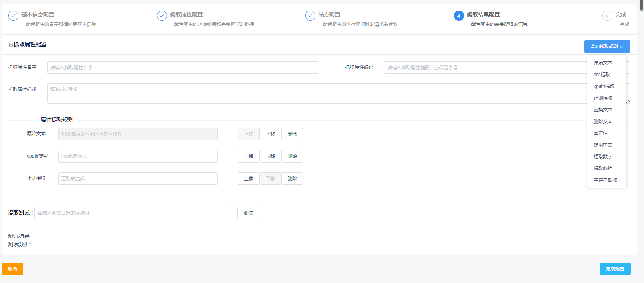
Task: Click the 属性提取规则 section label
Action: point(57,120)
